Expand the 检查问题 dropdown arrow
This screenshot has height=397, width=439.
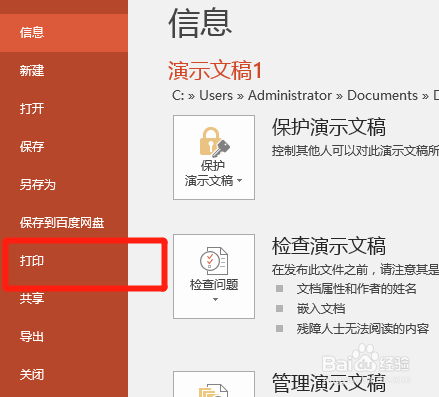[215, 299]
